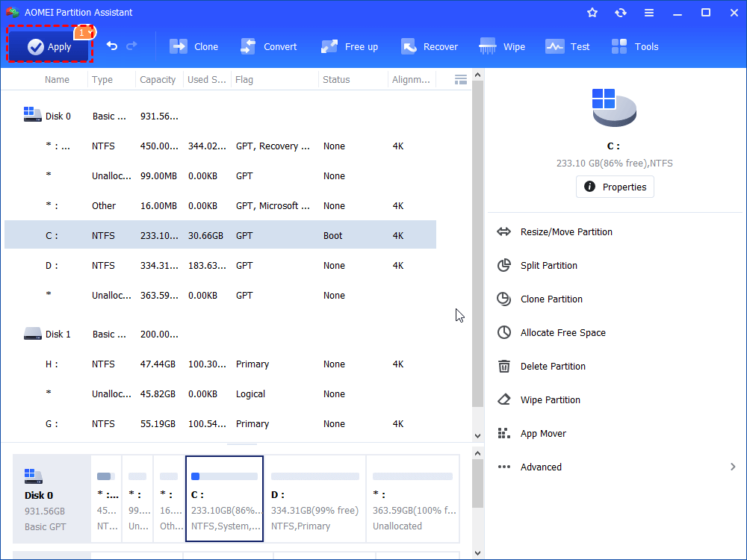Click the Advanced three-dots icon
The height and width of the screenshot is (560, 747).
point(504,467)
